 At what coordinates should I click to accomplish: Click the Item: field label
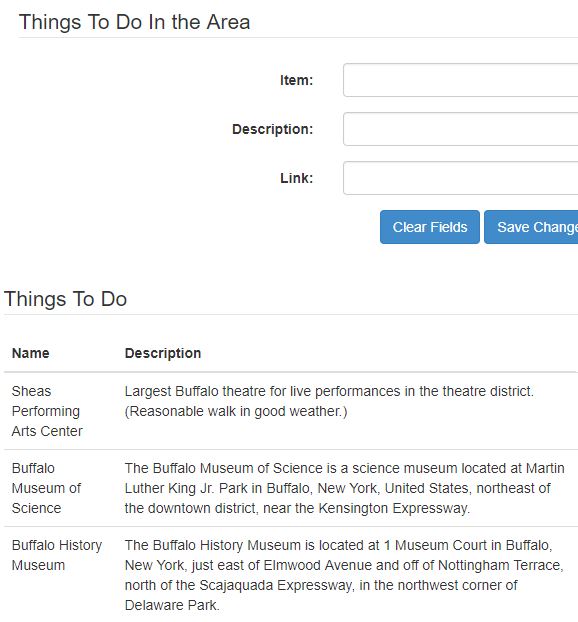coord(296,80)
